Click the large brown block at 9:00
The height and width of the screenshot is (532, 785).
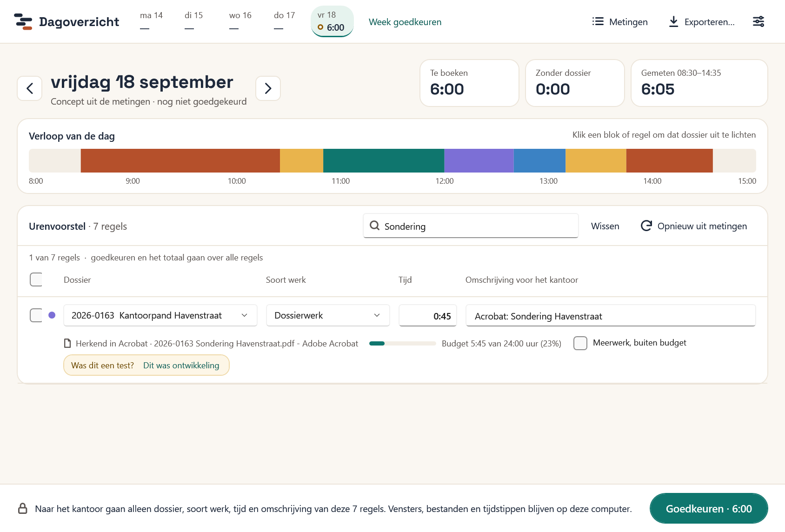click(180, 160)
